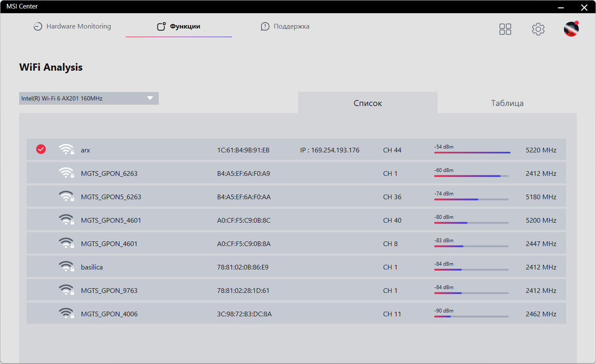Click MAC address 3C:98:72:B3:DC:8A
Image resolution: width=596 pixels, height=364 pixels.
pyautogui.click(x=244, y=314)
